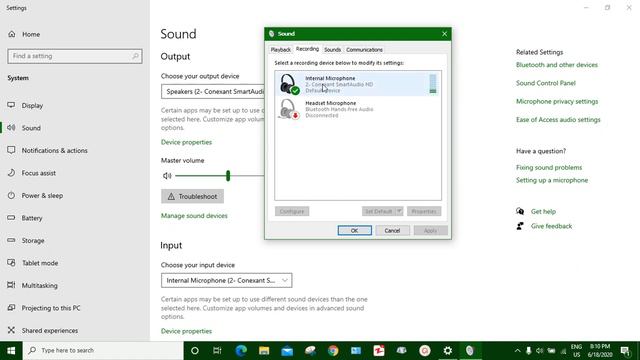This screenshot has height=360, width=640.
Task: Open Microphone privacy settings link
Action: [557, 102]
